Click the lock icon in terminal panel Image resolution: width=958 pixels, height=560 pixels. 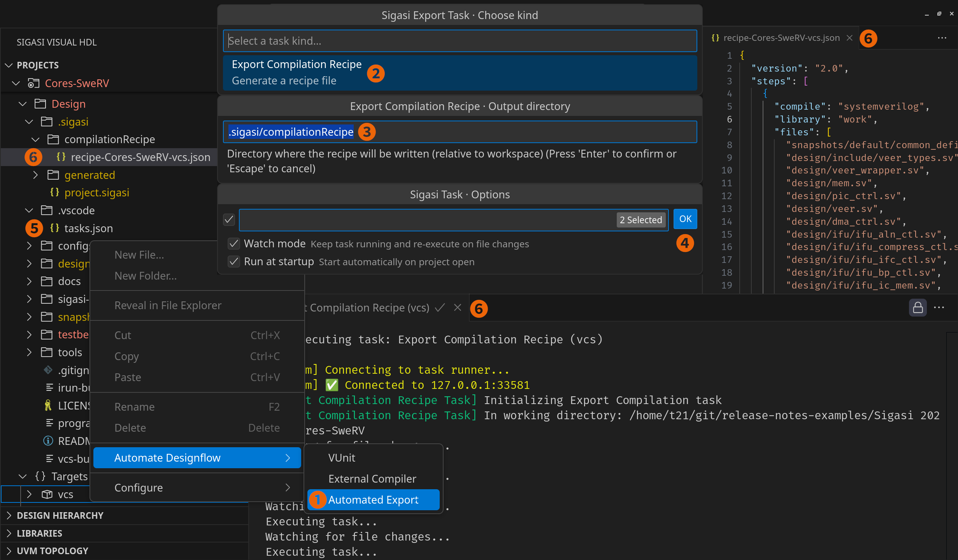(918, 308)
